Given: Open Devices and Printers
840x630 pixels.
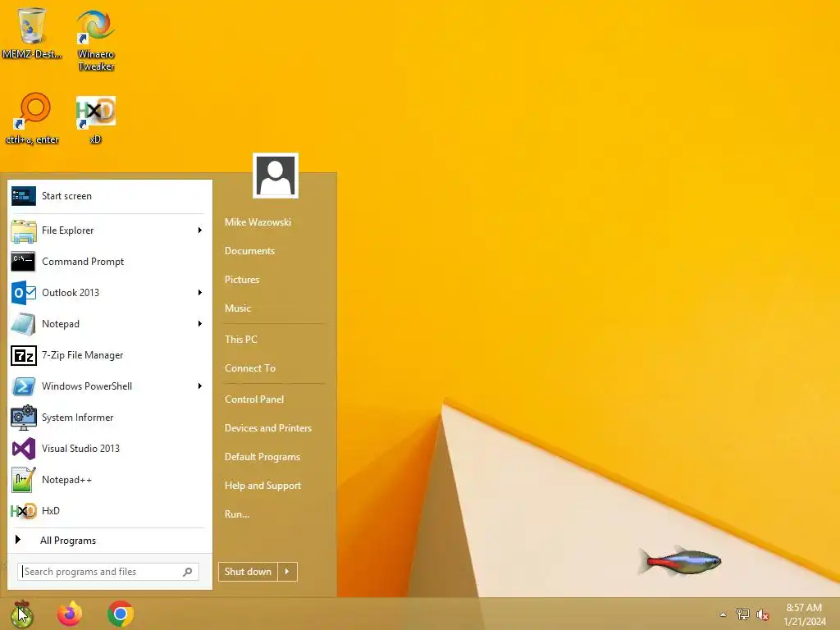Looking at the screenshot, I should 268,428.
